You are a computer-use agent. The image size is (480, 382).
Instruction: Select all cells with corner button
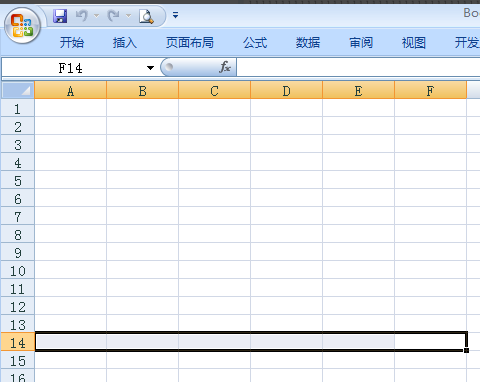pyautogui.click(x=18, y=90)
